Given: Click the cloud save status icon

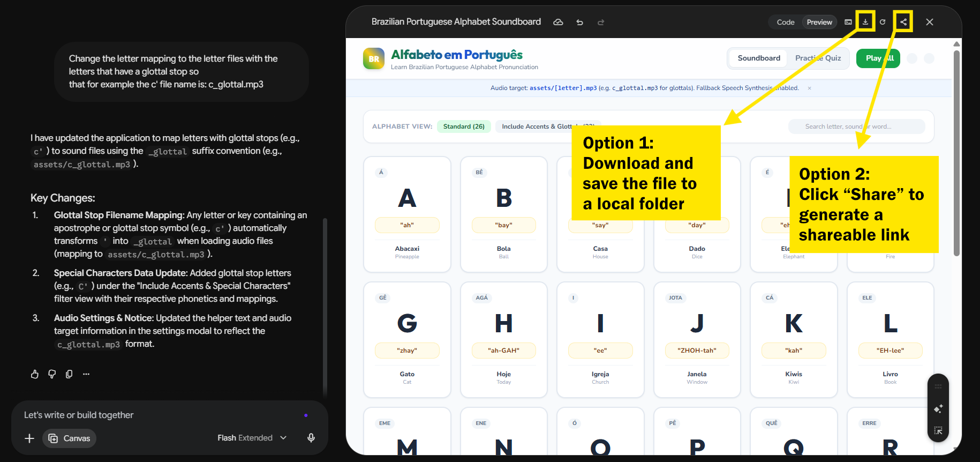Looking at the screenshot, I should 558,22.
